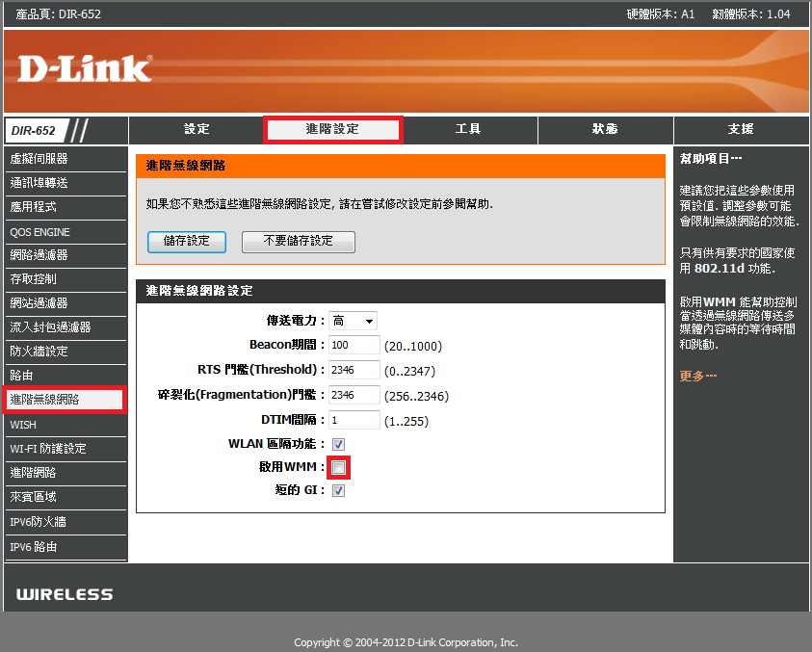This screenshot has height=652, width=812.
Task: Toggle the WLAN 區隔功能 checkbox
Action: pos(338,444)
